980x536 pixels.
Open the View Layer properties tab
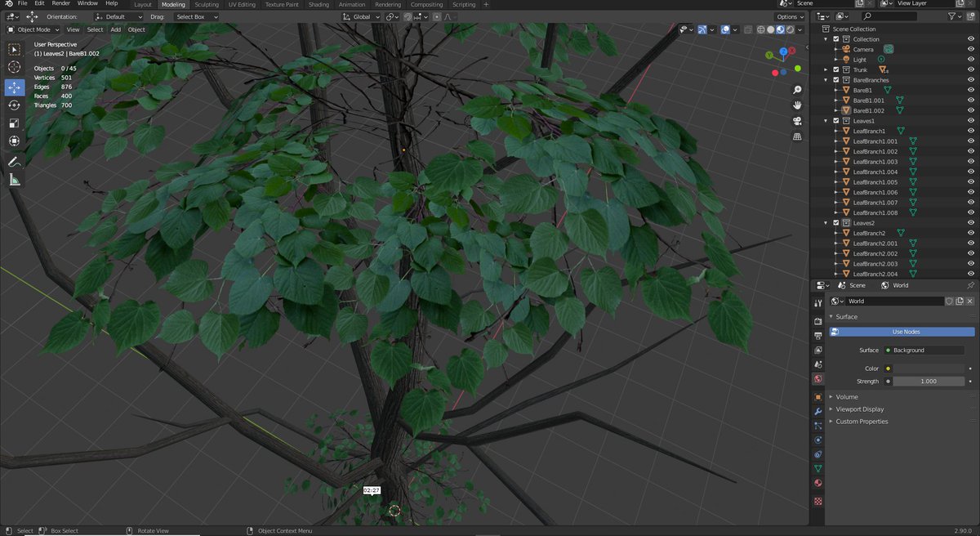[817, 350]
